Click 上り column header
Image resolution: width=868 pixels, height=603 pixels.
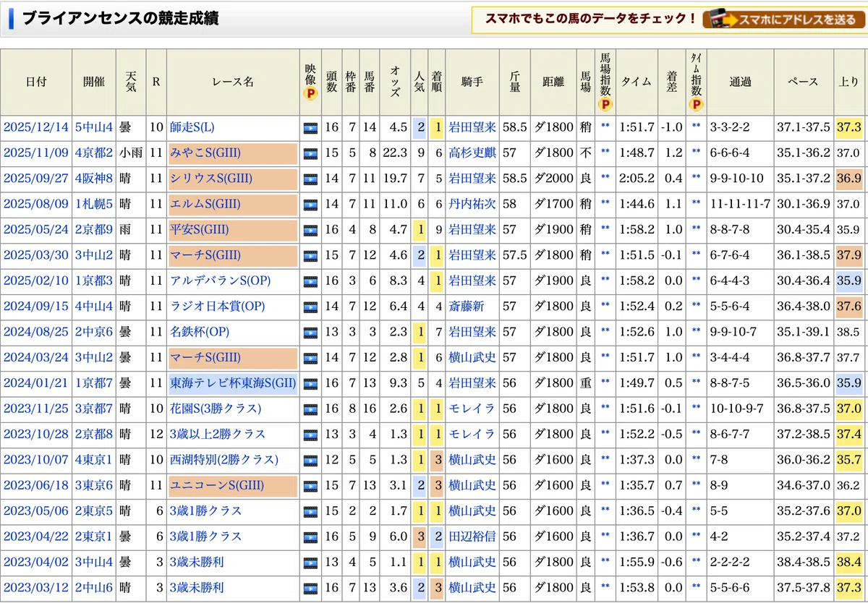pyautogui.click(x=849, y=82)
